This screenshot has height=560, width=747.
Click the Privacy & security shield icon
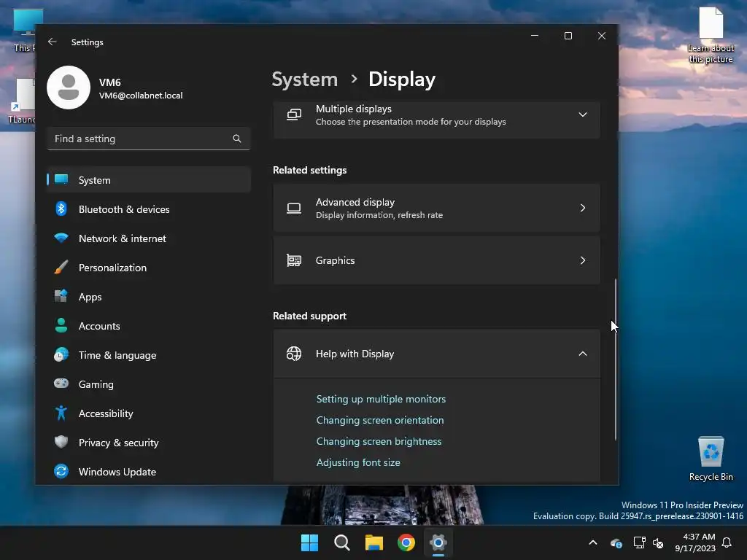61,442
